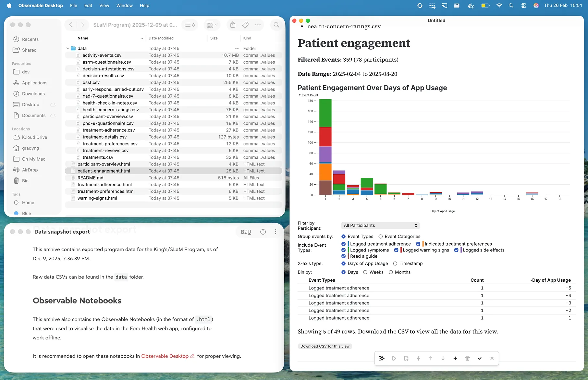Add a new cell with the plus icon
588x380 pixels.
[x=455, y=358]
